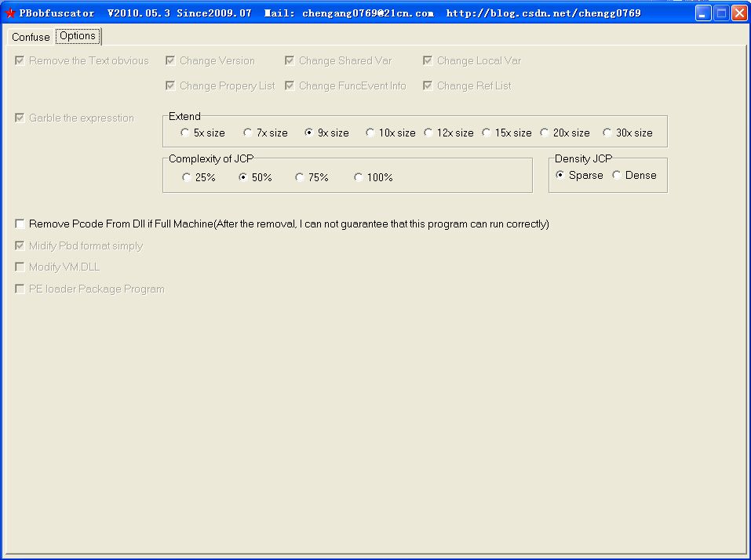The image size is (751, 560).
Task: Enable Remove Pcode From Dll if Full Machine
Action: click(20, 224)
